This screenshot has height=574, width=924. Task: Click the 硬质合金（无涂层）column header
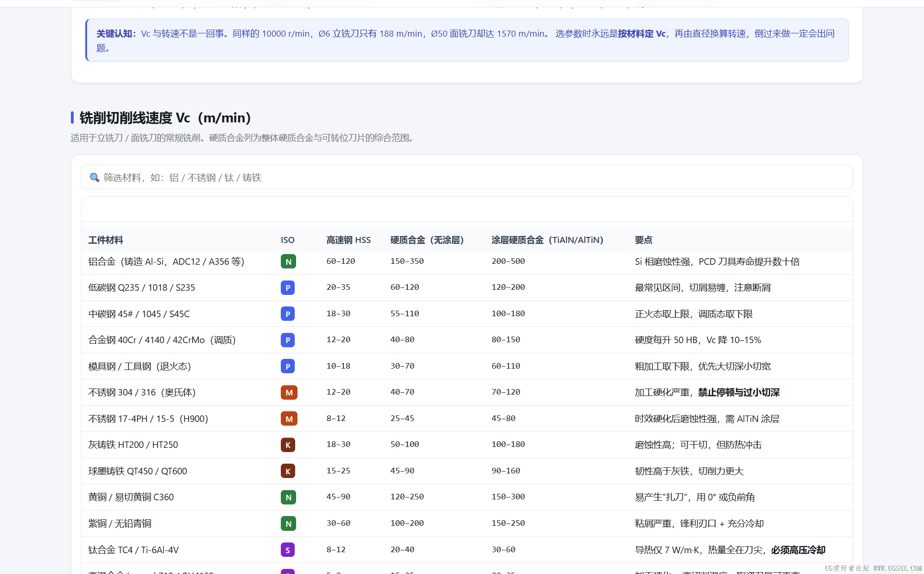(x=427, y=240)
